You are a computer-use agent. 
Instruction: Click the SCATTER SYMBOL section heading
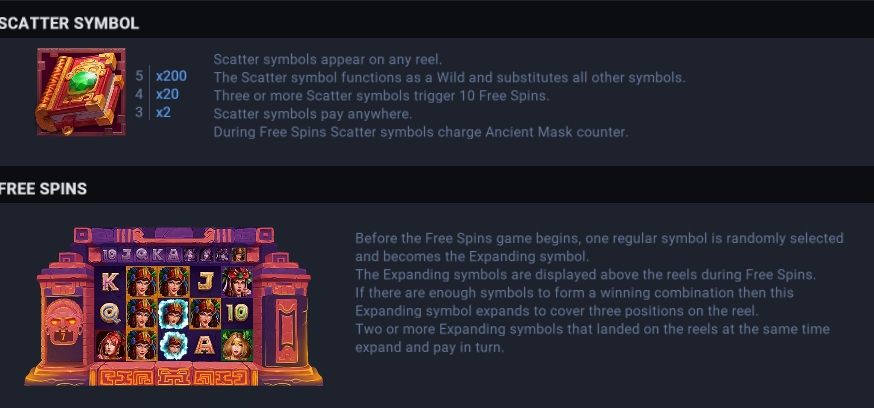tap(69, 23)
